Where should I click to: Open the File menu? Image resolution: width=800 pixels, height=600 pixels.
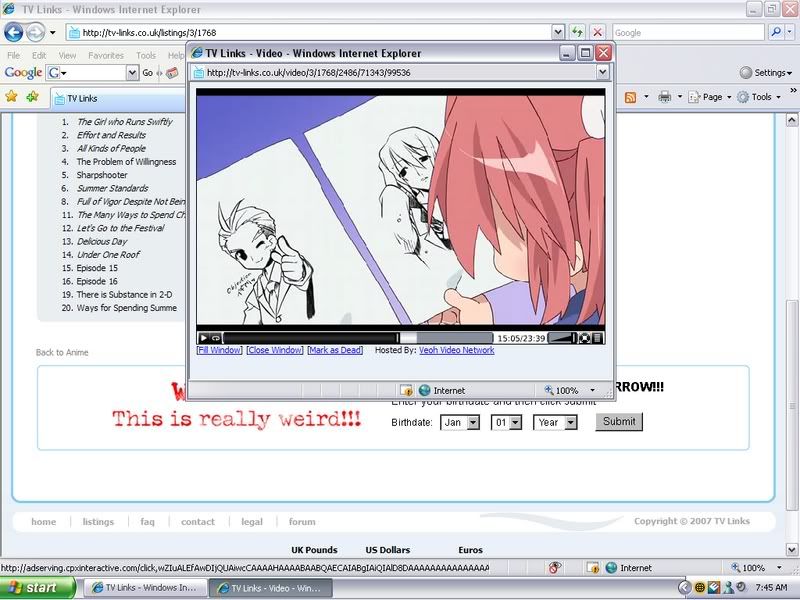pos(14,55)
